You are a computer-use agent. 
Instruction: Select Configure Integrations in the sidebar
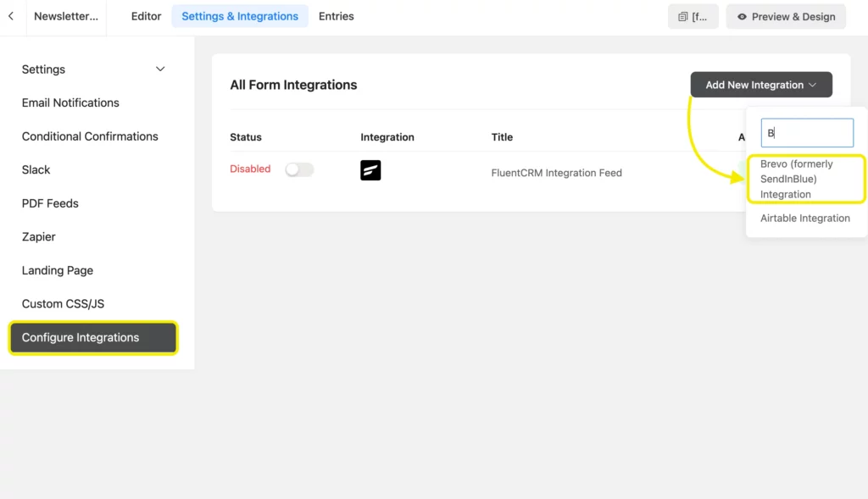point(93,337)
